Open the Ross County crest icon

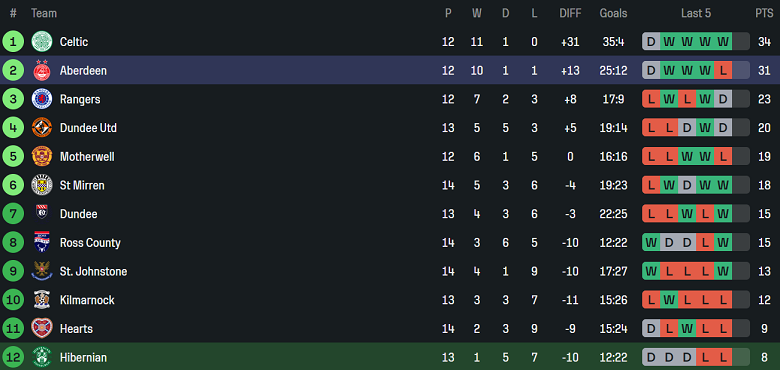42,243
